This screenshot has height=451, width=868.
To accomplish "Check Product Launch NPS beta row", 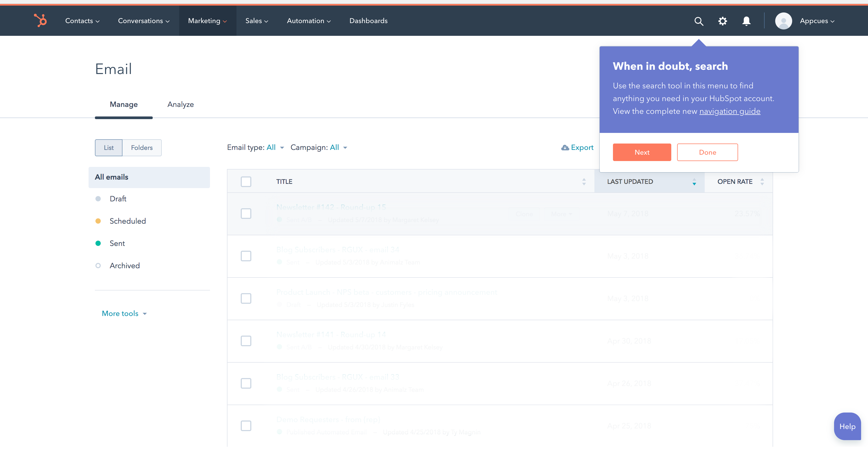I will (246, 299).
